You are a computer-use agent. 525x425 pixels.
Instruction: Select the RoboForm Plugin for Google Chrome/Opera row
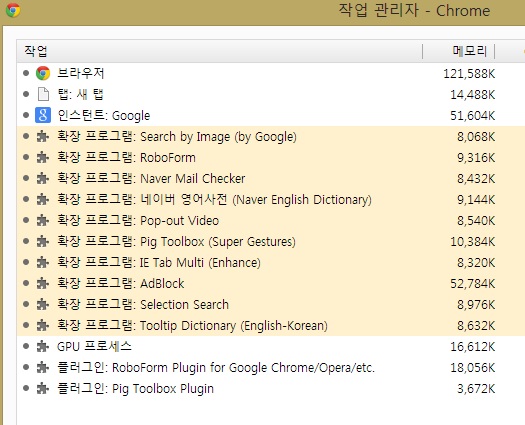tap(271, 367)
